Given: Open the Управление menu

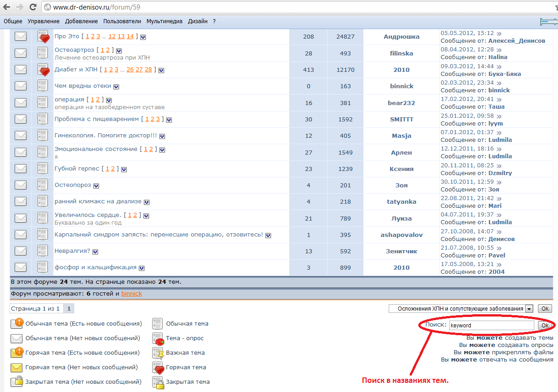Looking at the screenshot, I should (43, 21).
